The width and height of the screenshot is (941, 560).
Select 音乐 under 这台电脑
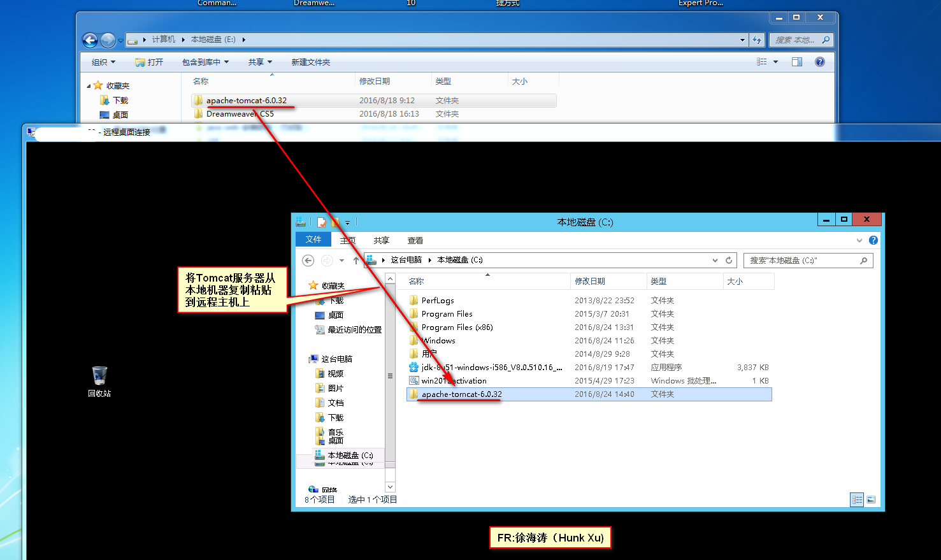coord(330,433)
